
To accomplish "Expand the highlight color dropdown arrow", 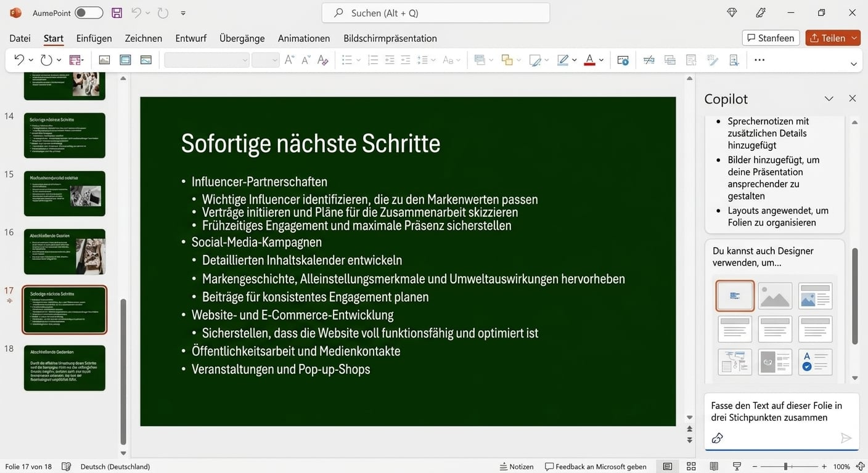I will point(575,60).
